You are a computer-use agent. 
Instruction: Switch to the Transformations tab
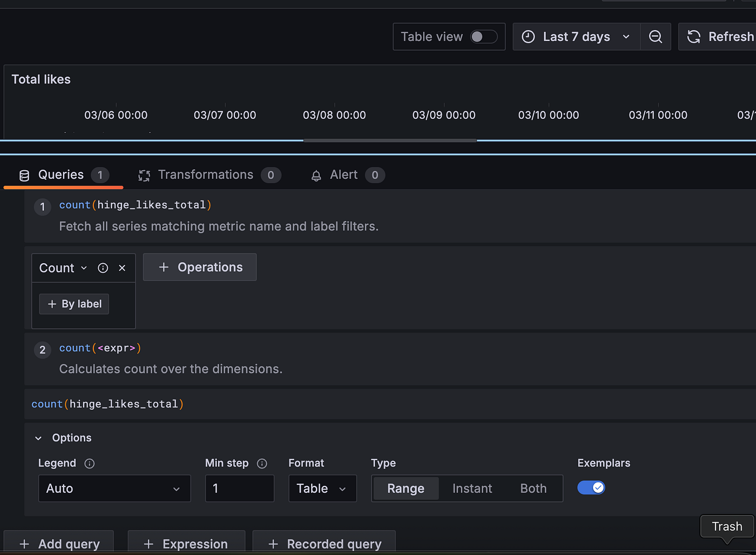pyautogui.click(x=210, y=175)
